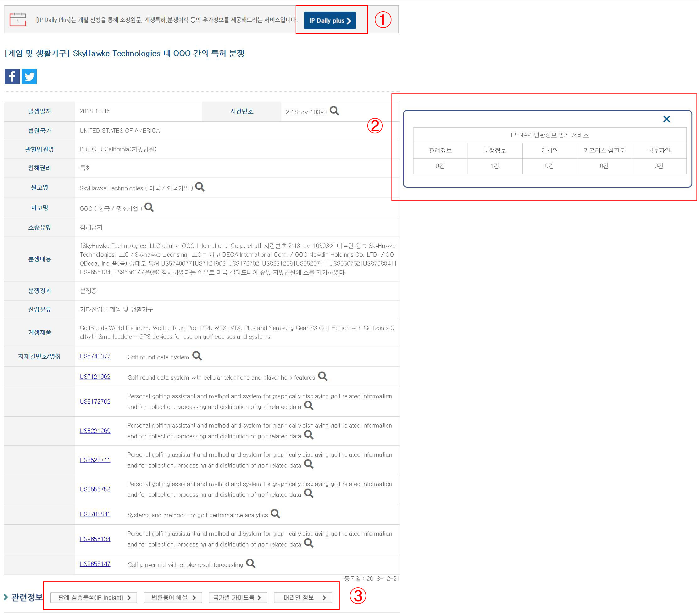Click the 0건 count under 첨부파일
Viewport: 699px width, 616px height.
coord(659,166)
